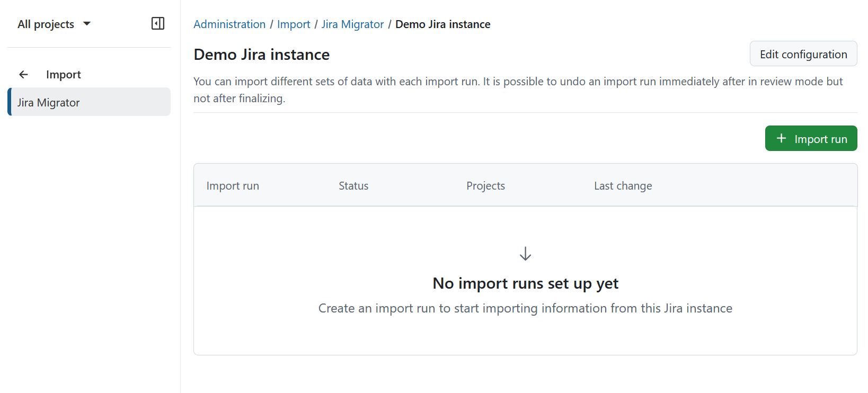
Task: Go to Administration breadcrumb link
Action: click(229, 24)
